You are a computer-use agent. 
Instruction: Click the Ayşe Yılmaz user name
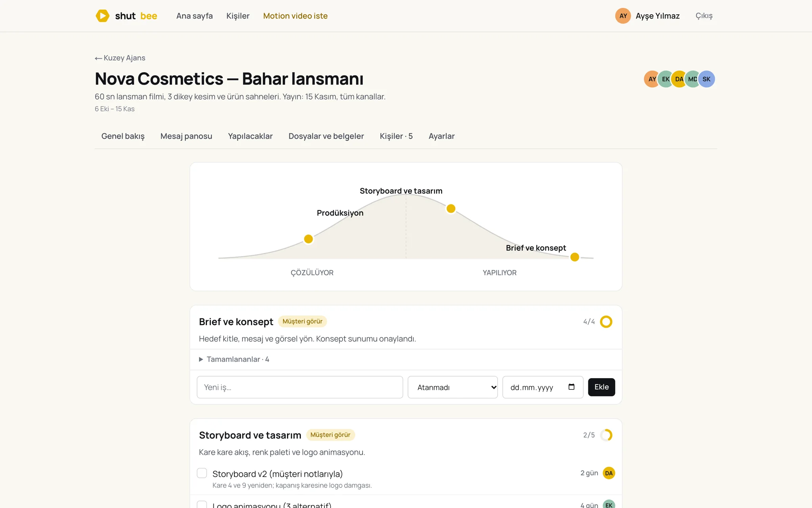pos(657,16)
